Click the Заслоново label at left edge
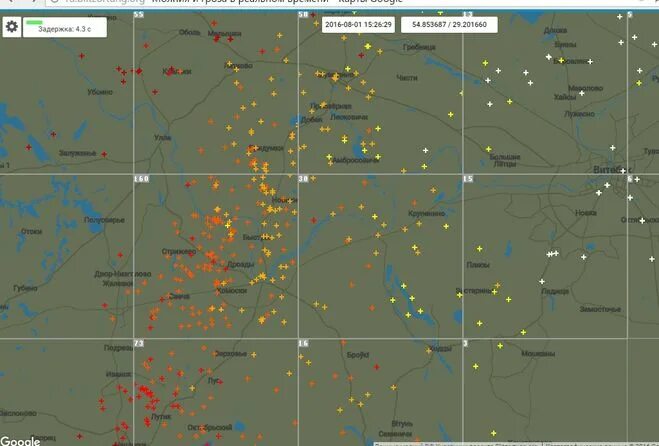Image resolution: width=659 pixels, height=446 pixels. point(18,414)
